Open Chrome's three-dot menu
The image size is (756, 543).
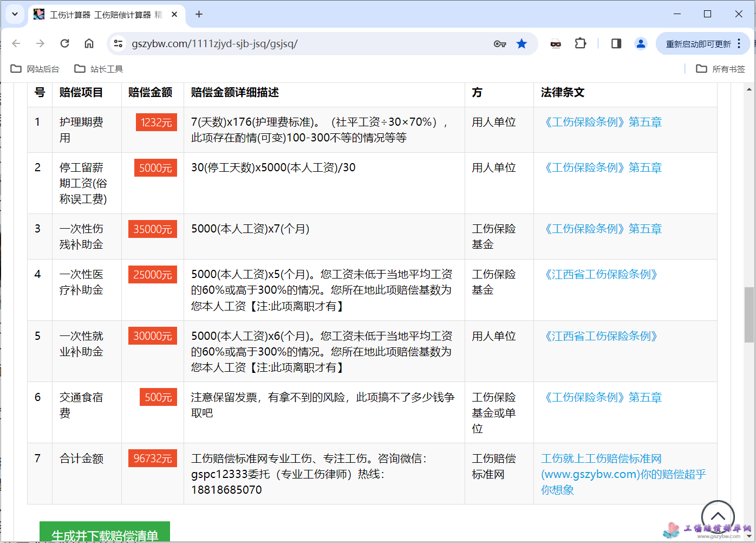(x=739, y=43)
